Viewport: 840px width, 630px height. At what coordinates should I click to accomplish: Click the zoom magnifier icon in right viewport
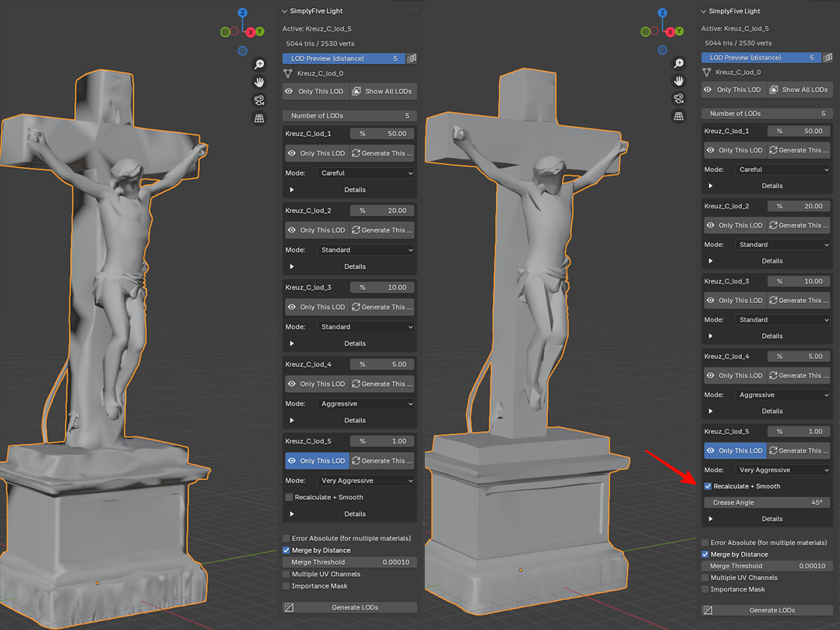pos(678,63)
